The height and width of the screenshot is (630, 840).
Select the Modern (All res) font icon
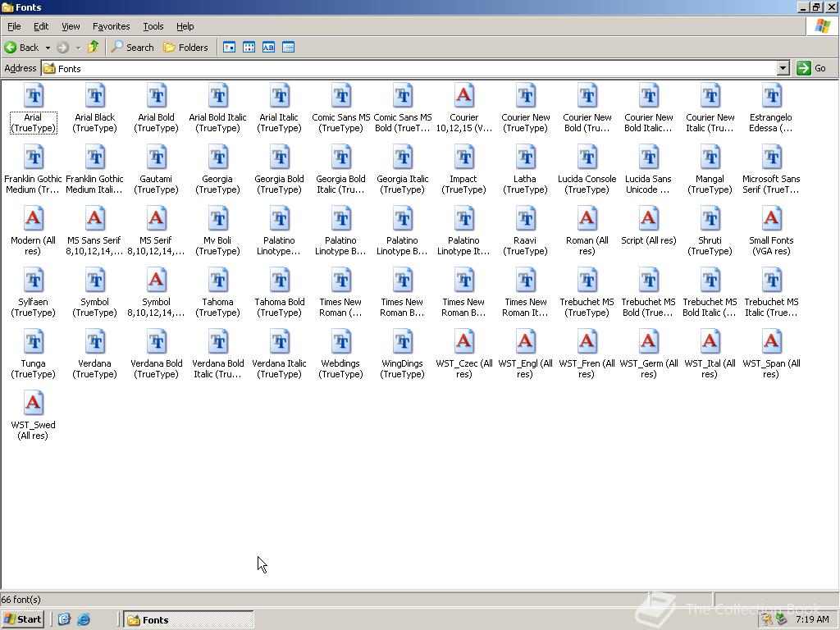coord(33,219)
